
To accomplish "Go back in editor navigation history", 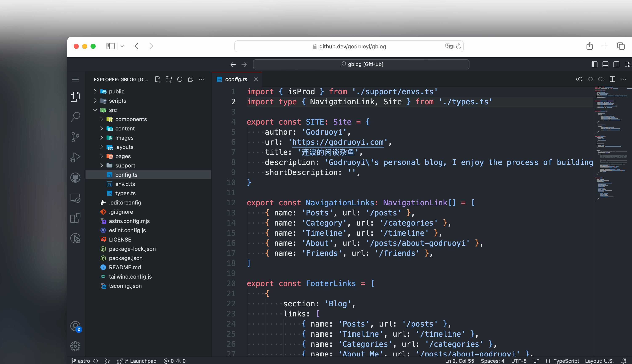I will point(233,65).
